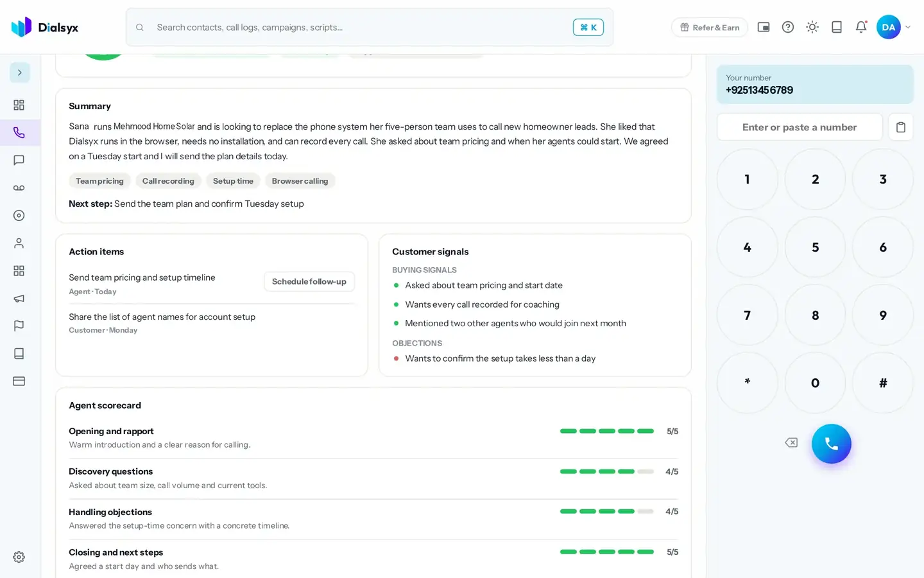
Task: Open the book icon in the top header
Action: pyautogui.click(x=837, y=27)
